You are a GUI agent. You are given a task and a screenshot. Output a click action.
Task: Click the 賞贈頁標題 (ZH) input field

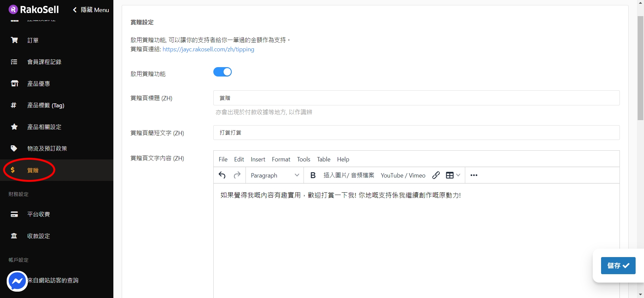click(x=416, y=98)
